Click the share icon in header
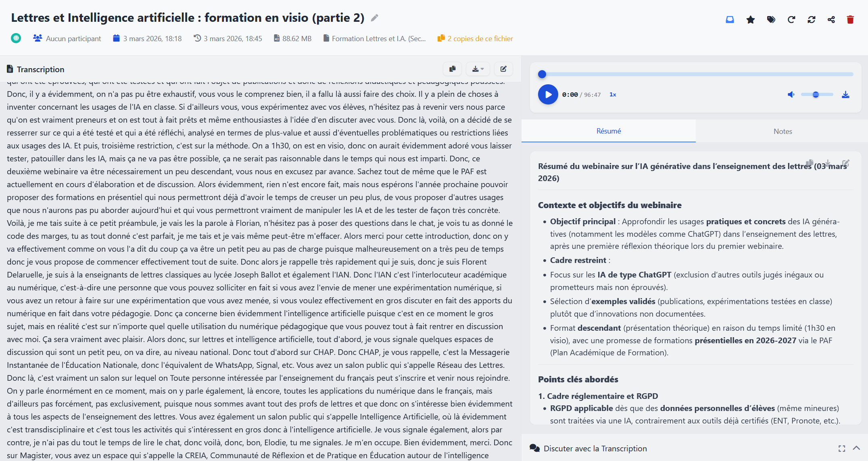This screenshot has width=868, height=461. click(x=831, y=20)
